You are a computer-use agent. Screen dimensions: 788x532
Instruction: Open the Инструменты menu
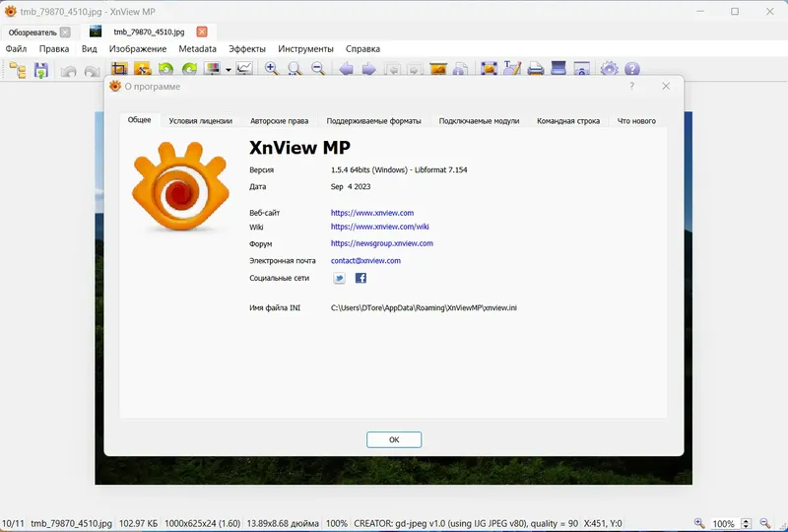pyautogui.click(x=305, y=49)
